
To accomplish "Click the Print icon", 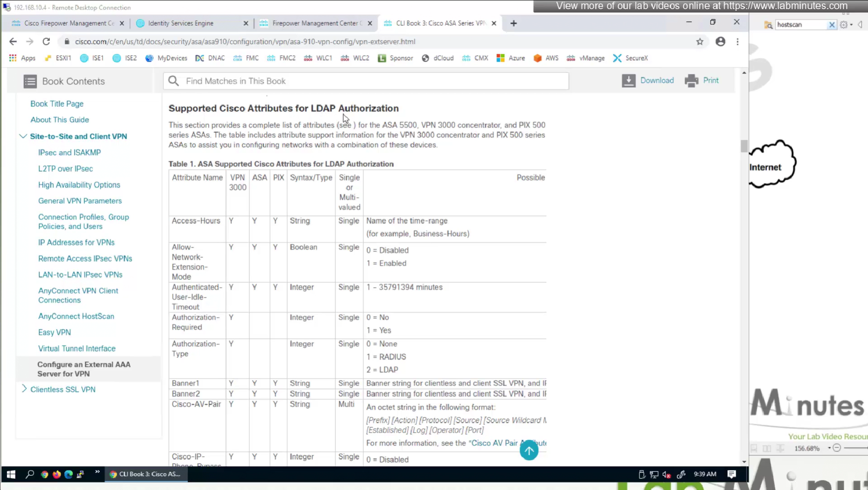I will point(691,81).
